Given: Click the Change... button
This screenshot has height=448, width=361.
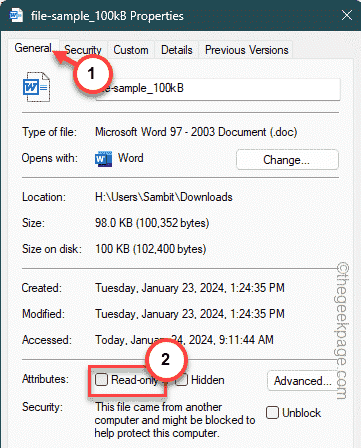Looking at the screenshot, I should point(287,160).
